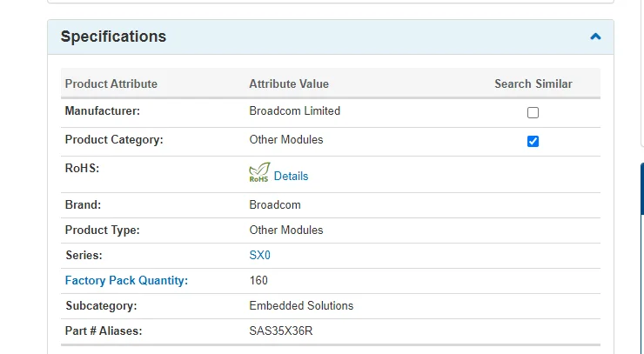Viewport: 644px width, 354px height.
Task: Uncheck the Product Category search similar checkbox
Action: point(533,141)
